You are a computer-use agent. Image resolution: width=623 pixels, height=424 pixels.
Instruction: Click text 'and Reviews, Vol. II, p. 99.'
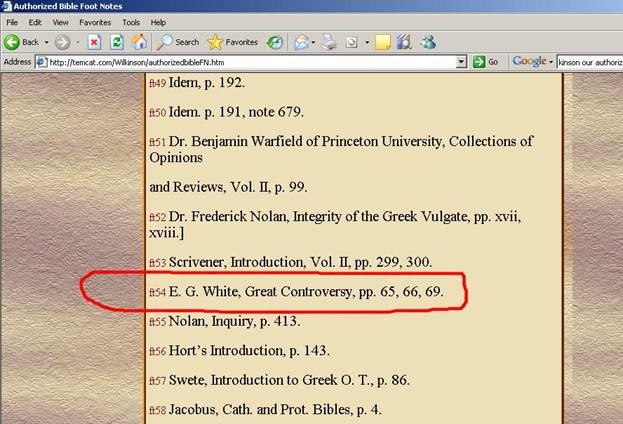pyautogui.click(x=228, y=187)
